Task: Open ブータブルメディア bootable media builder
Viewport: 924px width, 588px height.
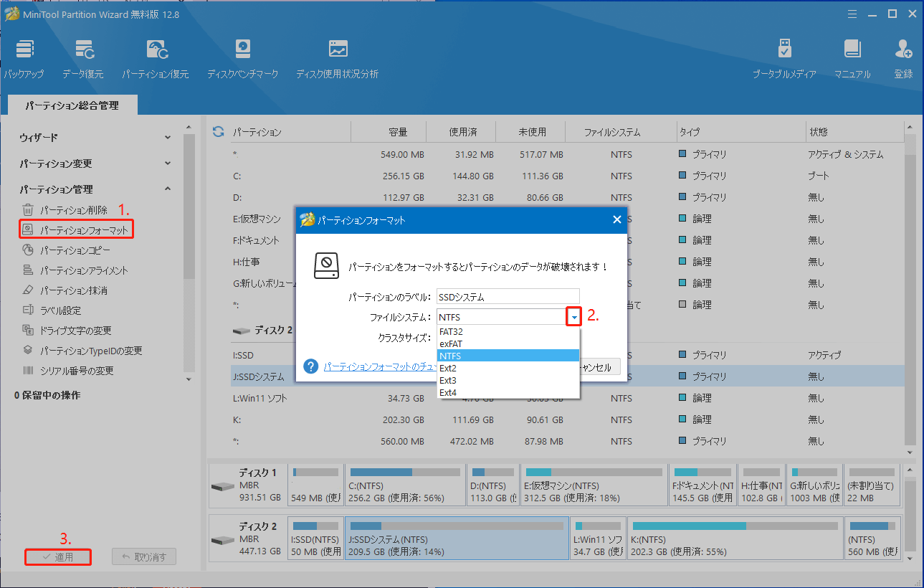Action: (x=784, y=59)
